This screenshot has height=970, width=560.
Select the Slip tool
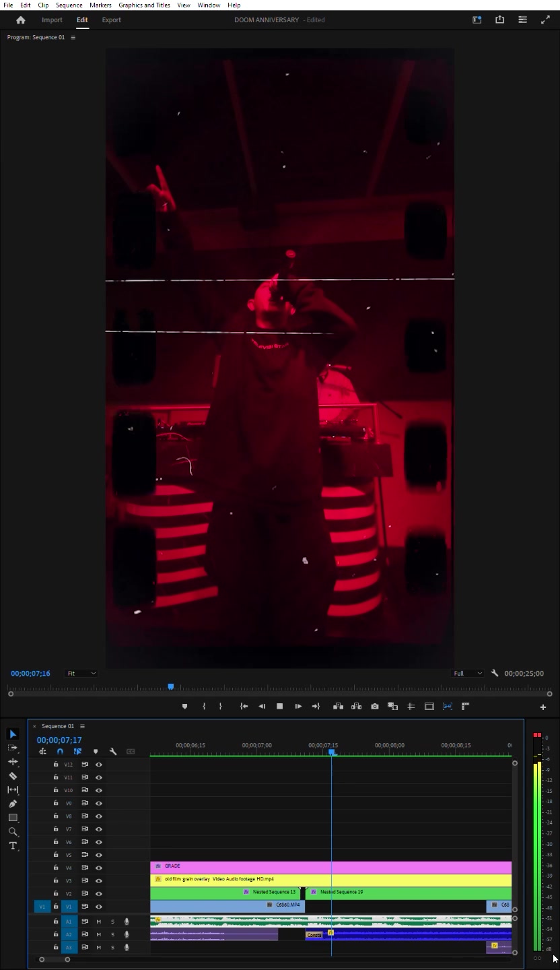[x=13, y=789]
